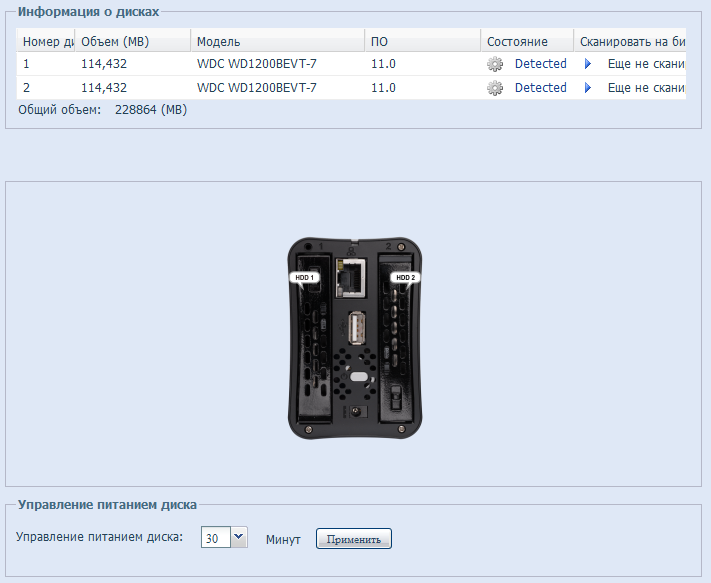Click the Еще не скани... text for disk 2

pos(646,87)
